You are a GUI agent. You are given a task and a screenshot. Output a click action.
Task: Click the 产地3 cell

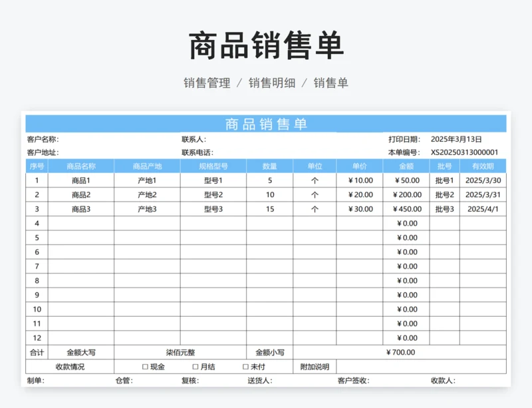pos(147,209)
